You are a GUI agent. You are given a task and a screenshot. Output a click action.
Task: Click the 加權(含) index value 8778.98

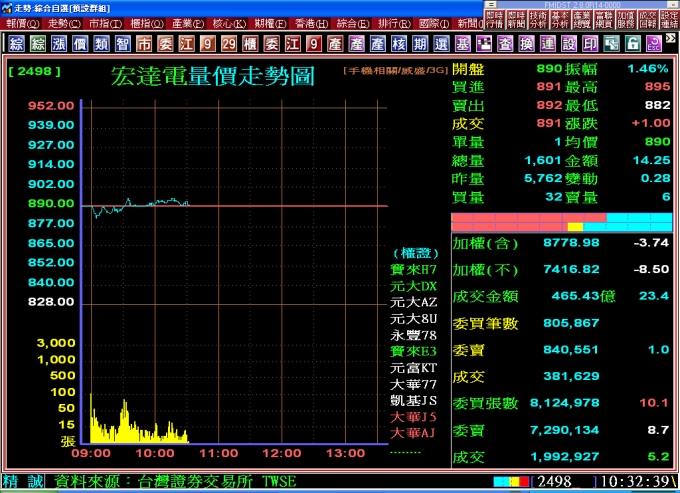point(571,243)
